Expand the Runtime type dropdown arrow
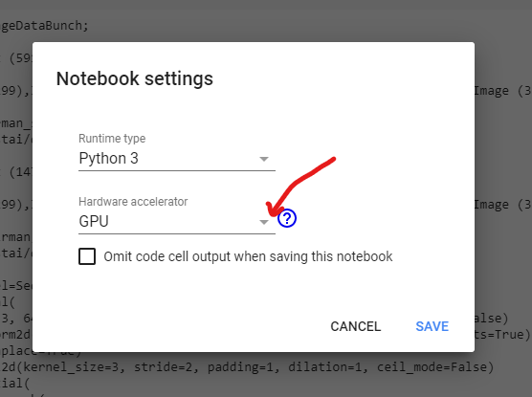The height and width of the screenshot is (397, 532). tap(264, 159)
